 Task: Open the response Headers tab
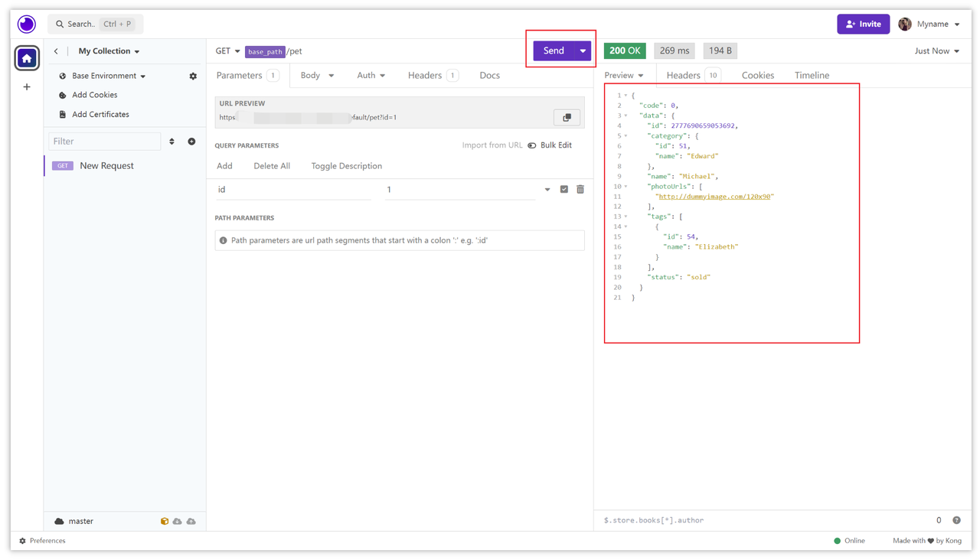pos(693,75)
